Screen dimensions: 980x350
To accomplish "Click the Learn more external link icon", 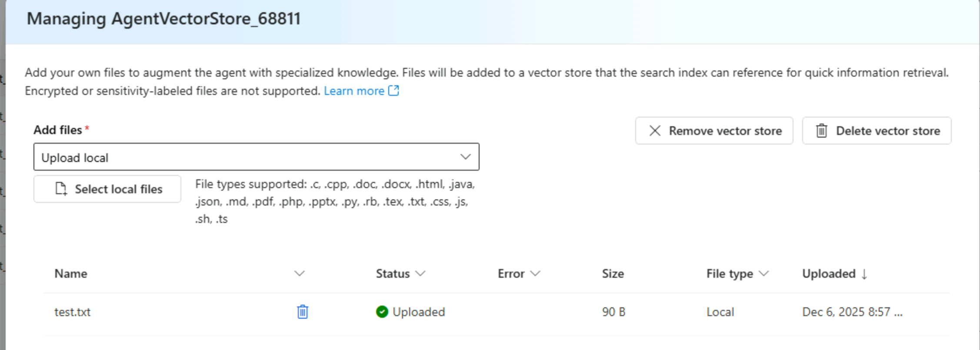I will click(x=393, y=91).
